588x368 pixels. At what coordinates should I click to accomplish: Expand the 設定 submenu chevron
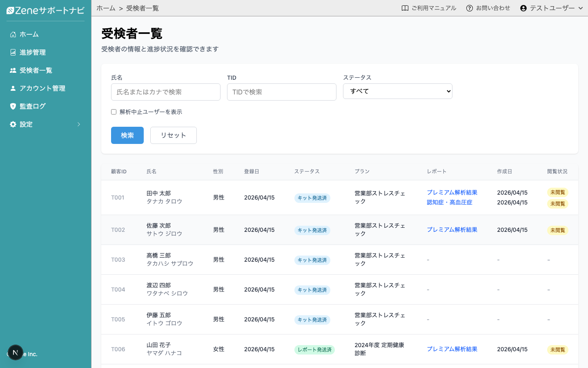[x=79, y=124]
